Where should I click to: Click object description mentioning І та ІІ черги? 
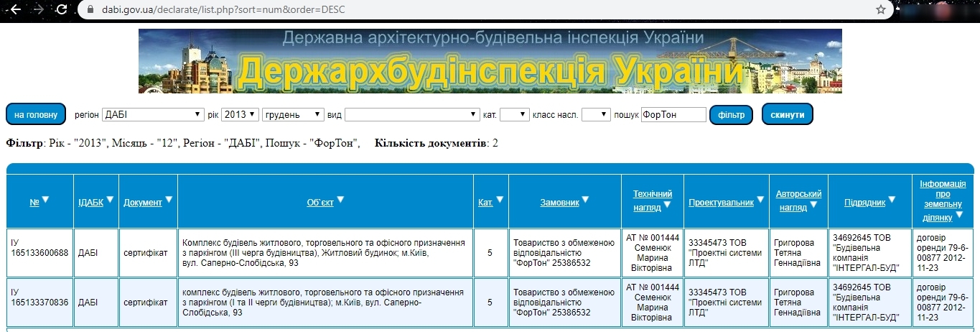(x=326, y=303)
